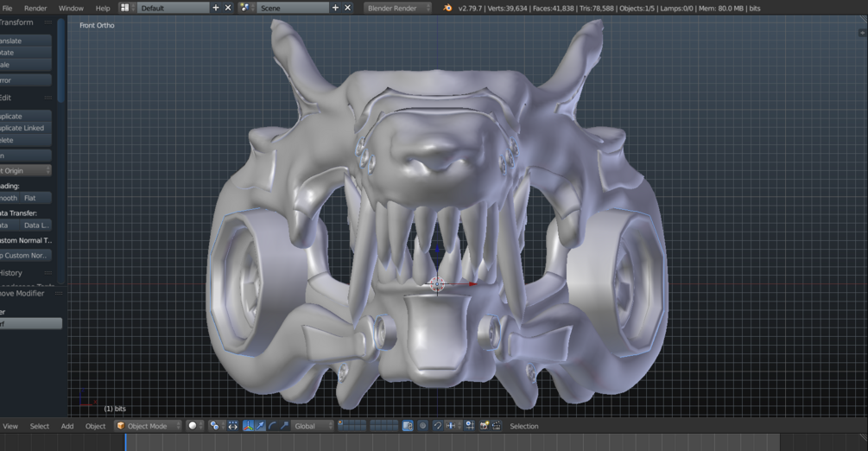Click the Translate button
Screen dimensions: 868x451
[x=25, y=41]
